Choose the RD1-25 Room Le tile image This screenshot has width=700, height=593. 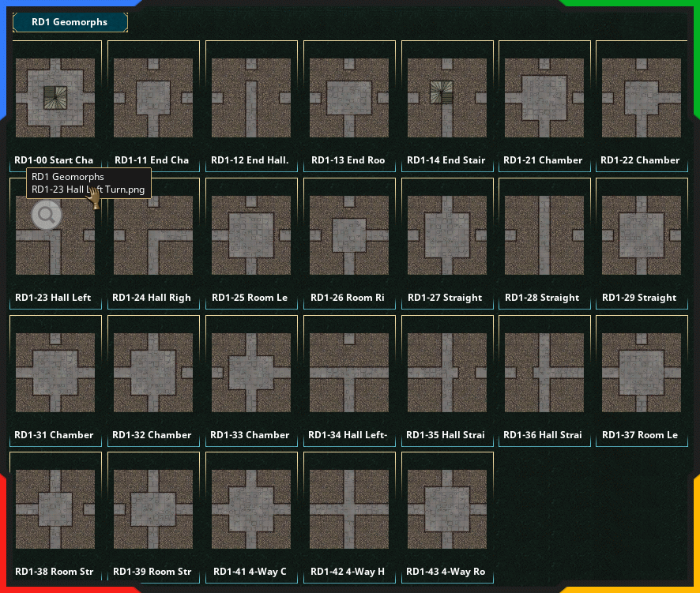click(x=251, y=235)
